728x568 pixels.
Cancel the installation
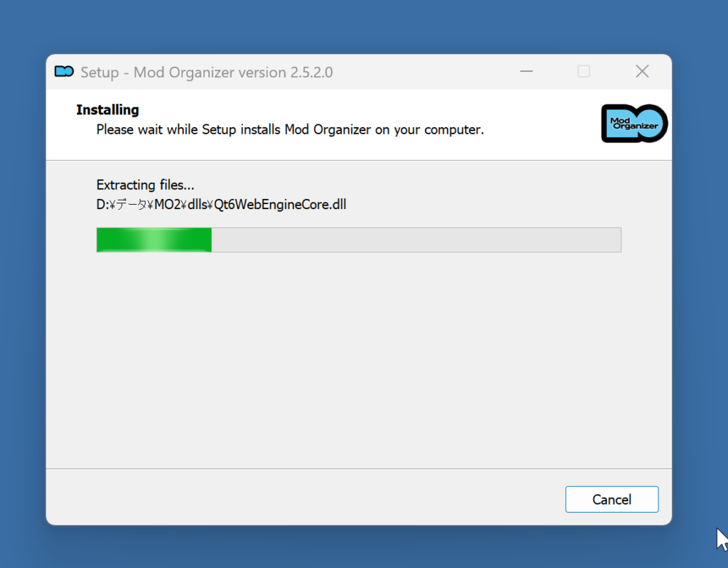(611, 500)
